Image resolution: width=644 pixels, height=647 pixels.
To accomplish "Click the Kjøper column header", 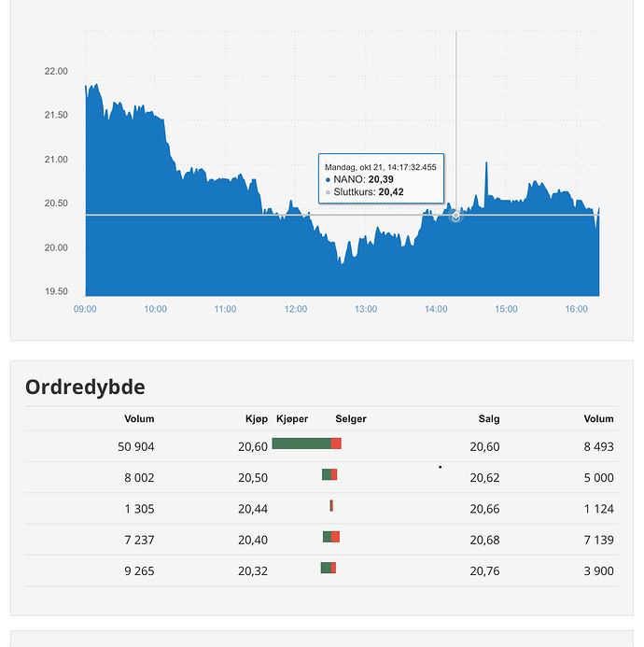I will (x=292, y=419).
